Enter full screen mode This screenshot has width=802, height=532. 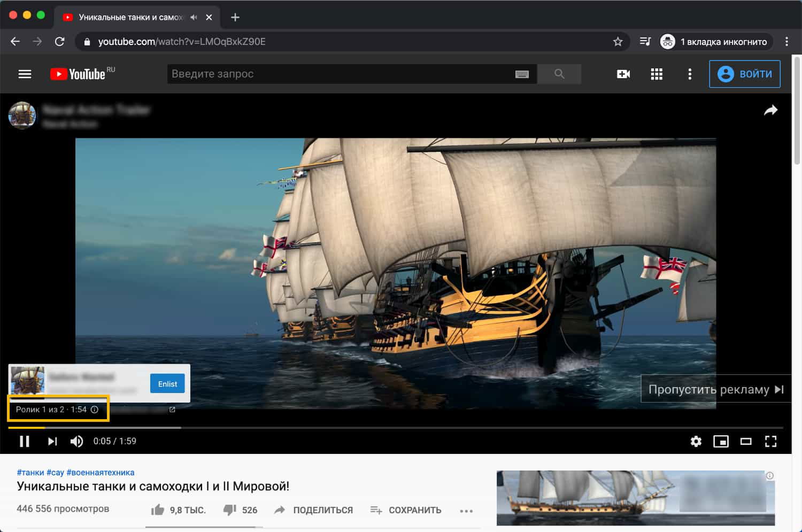(770, 441)
